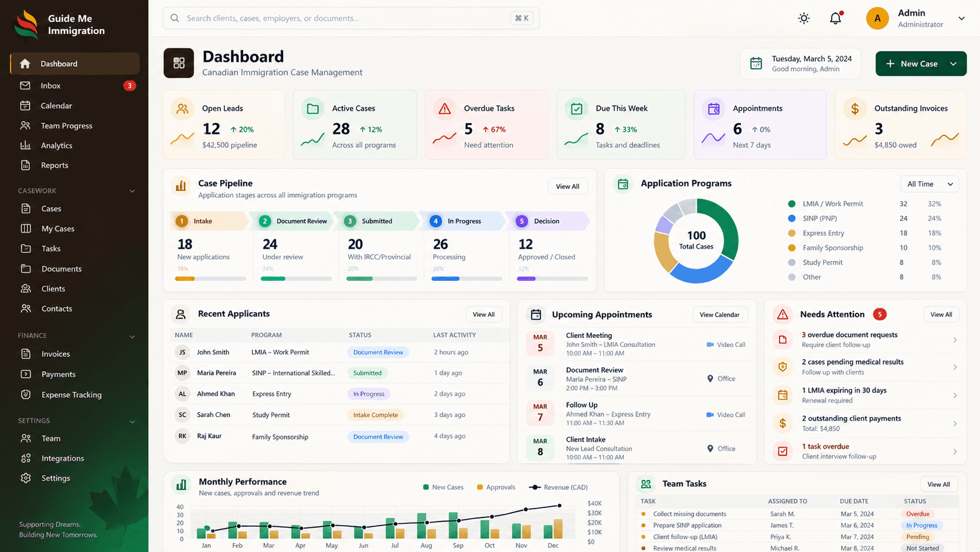Open the Inbox envelope icon

tap(25, 86)
